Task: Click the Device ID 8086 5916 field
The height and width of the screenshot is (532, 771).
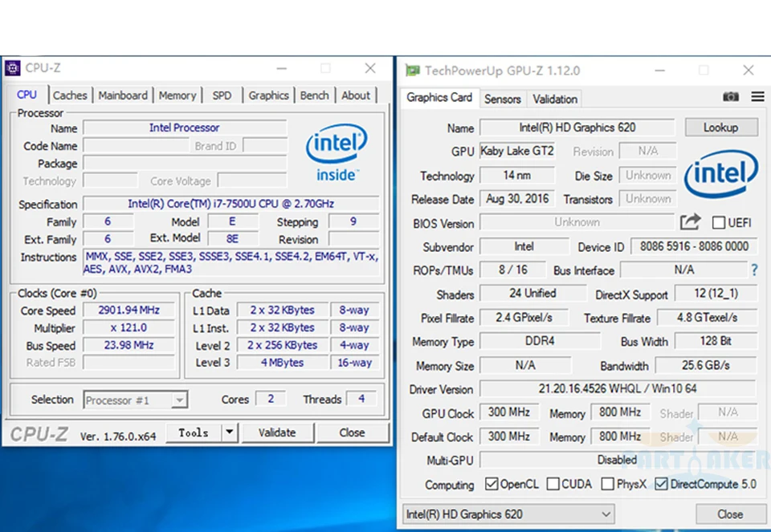Action: pos(694,246)
